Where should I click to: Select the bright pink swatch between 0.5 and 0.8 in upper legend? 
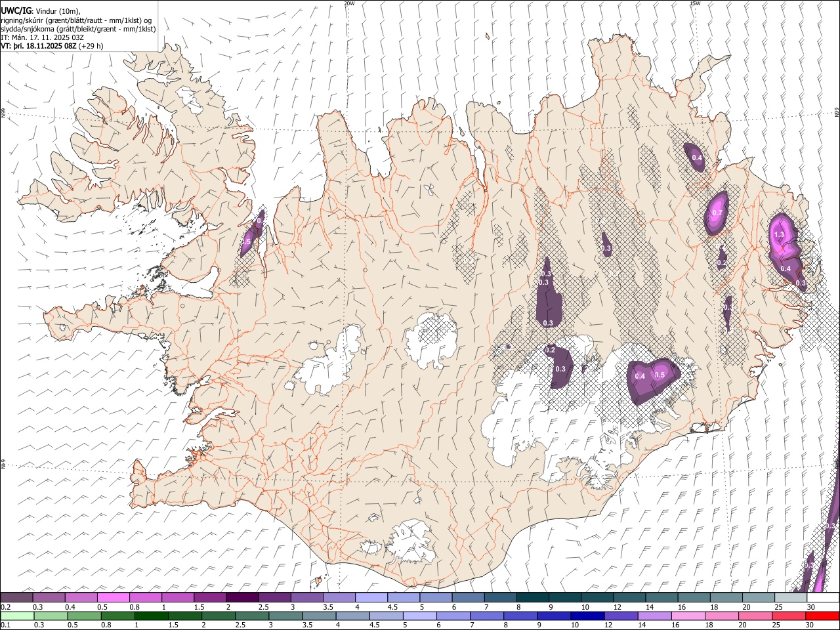point(113,597)
